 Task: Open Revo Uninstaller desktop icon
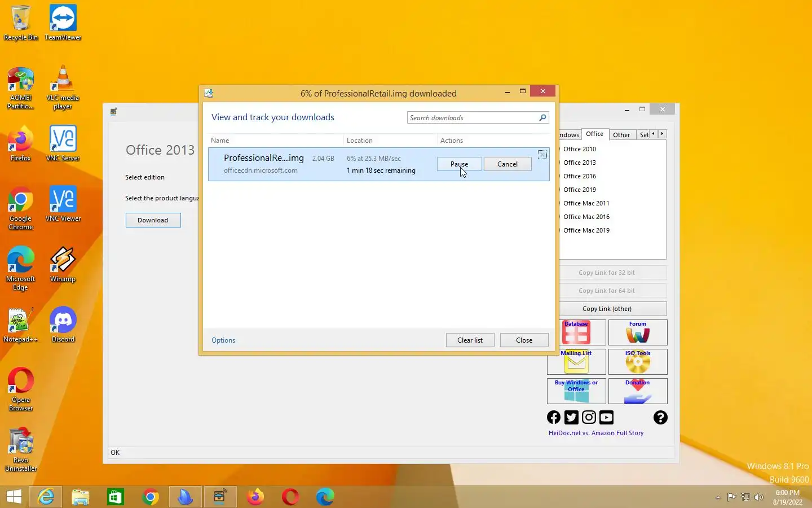click(21, 450)
